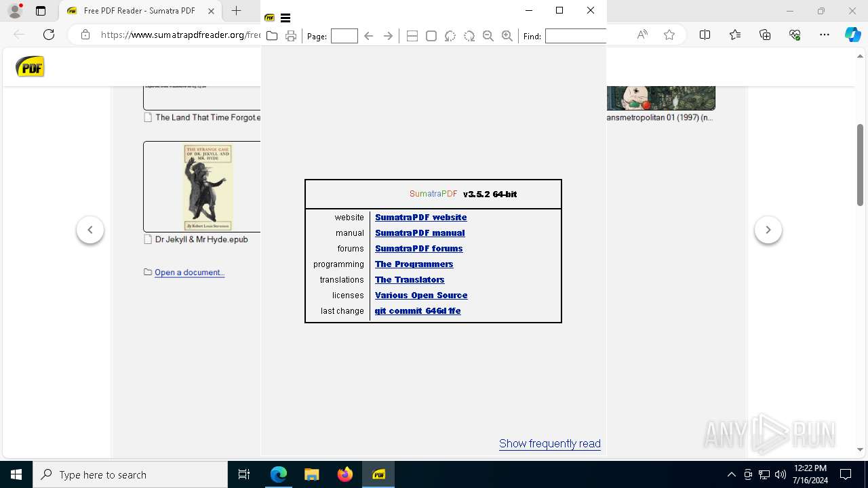Click Edge browser back button
868x488 pixels.
19,35
